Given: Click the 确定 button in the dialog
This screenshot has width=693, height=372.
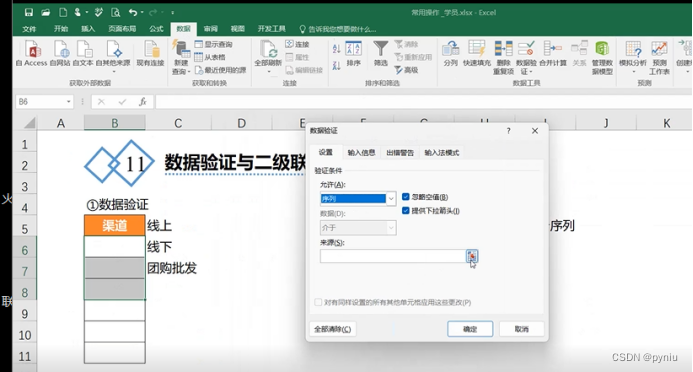Looking at the screenshot, I should pyautogui.click(x=470, y=329).
